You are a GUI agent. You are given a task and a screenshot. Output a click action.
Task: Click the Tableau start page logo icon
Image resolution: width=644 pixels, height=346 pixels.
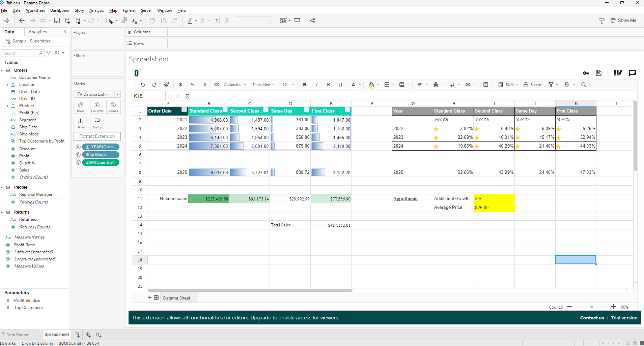[6, 21]
